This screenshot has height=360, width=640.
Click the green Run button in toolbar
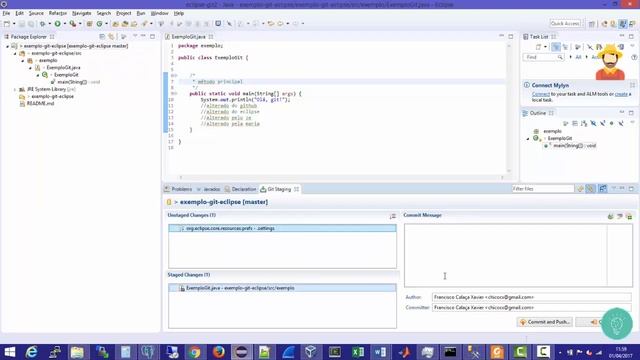pos(58,24)
